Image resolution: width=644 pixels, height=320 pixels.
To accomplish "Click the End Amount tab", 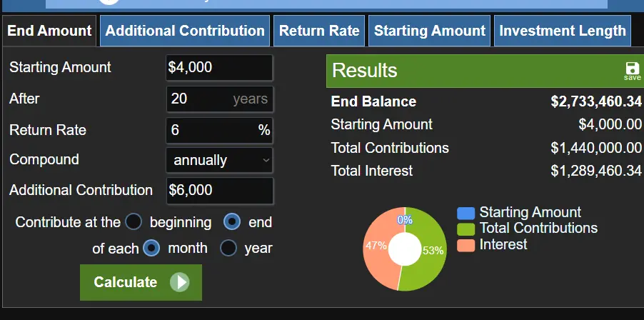I will click(49, 31).
